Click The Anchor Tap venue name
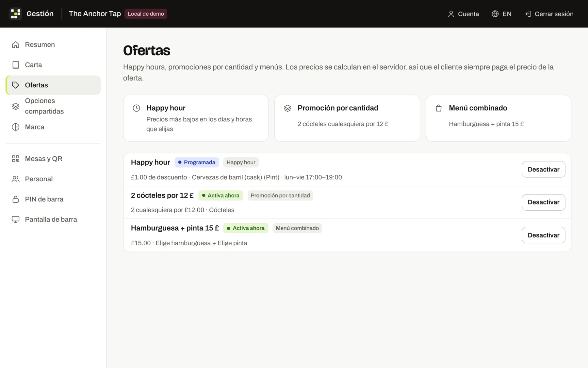Screen dimensions: 588x368 pos(95,14)
